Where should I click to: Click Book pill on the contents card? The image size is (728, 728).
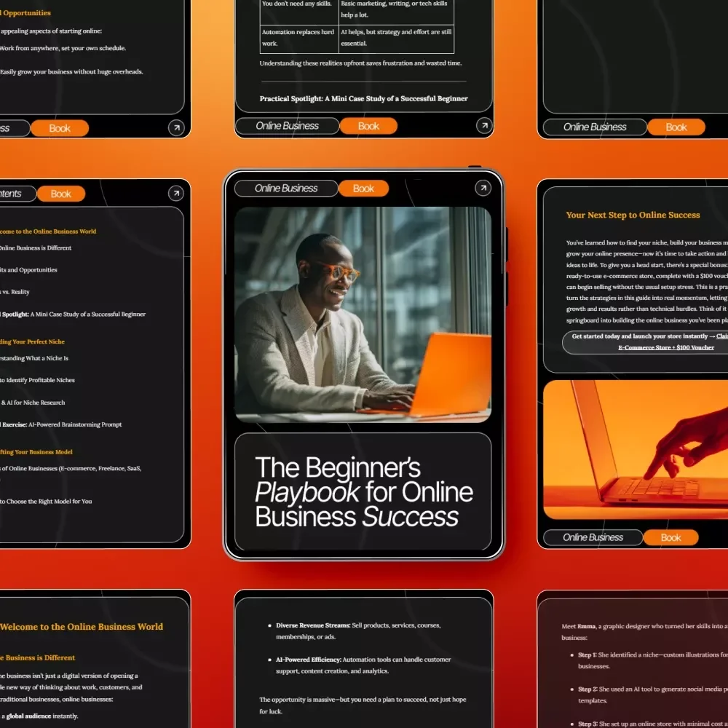coord(61,194)
